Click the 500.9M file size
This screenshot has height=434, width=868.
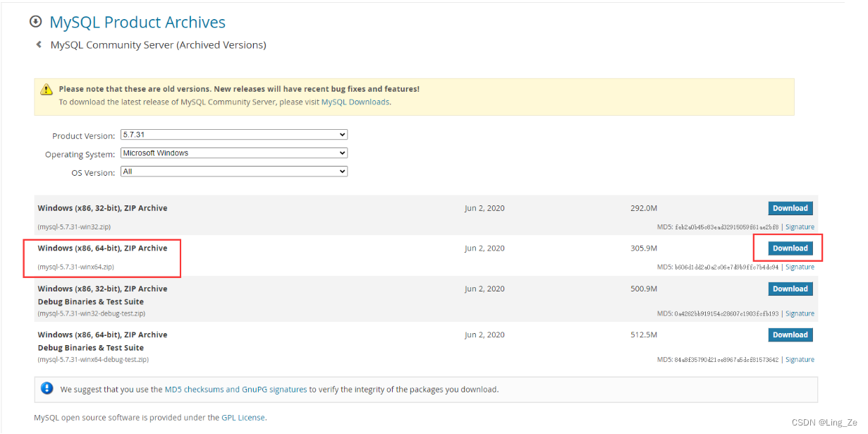644,289
